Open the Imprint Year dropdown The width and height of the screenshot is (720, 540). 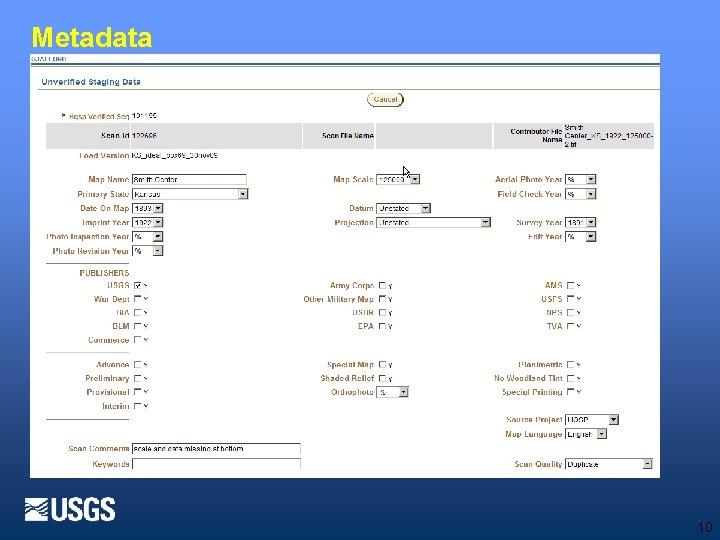(147, 223)
